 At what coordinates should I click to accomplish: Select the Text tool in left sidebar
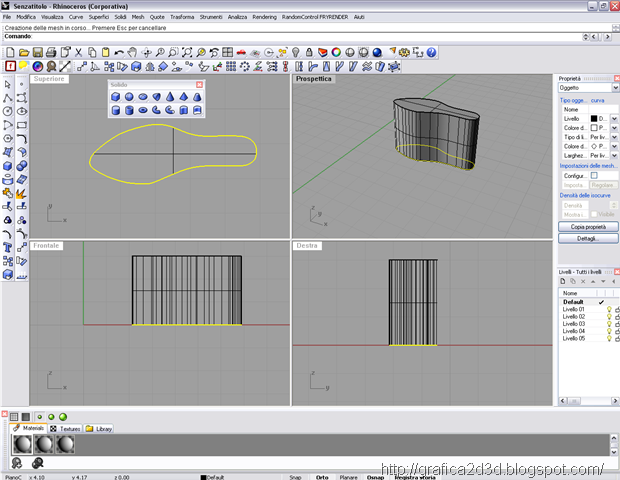pos(8,248)
